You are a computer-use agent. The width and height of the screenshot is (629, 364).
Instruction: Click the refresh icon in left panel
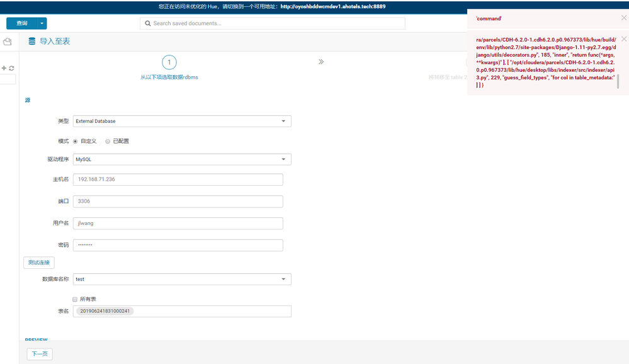pyautogui.click(x=11, y=68)
